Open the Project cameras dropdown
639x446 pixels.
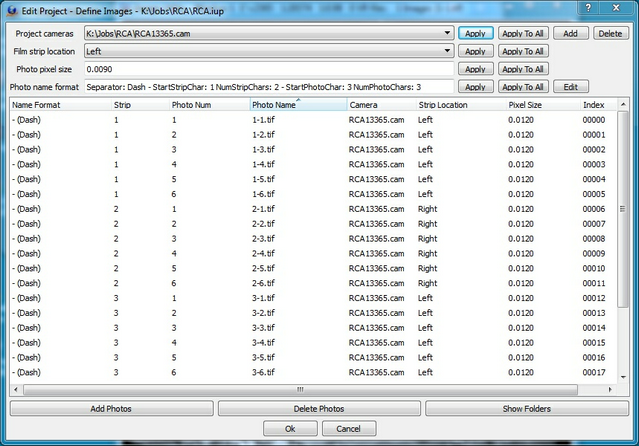(x=269, y=33)
